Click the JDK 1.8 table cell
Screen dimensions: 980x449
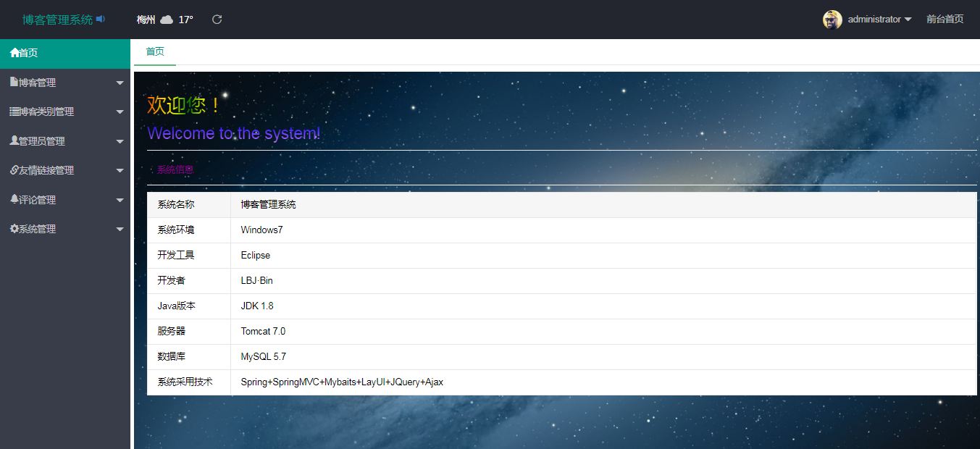[x=603, y=306]
